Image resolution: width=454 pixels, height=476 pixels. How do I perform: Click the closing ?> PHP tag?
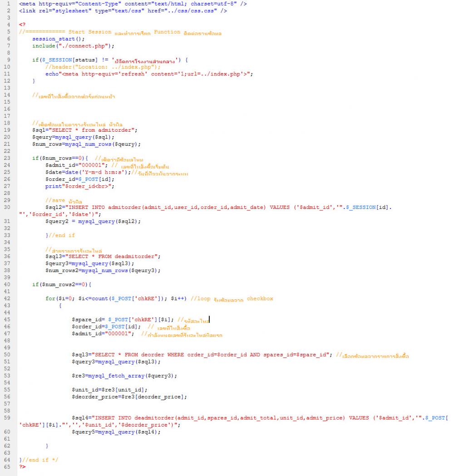coord(22,467)
